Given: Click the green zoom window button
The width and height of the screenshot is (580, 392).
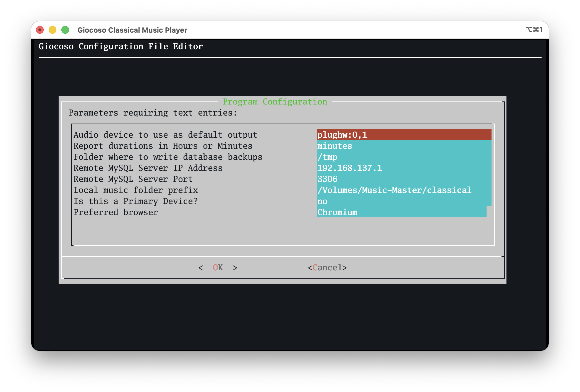Looking at the screenshot, I should click(65, 30).
